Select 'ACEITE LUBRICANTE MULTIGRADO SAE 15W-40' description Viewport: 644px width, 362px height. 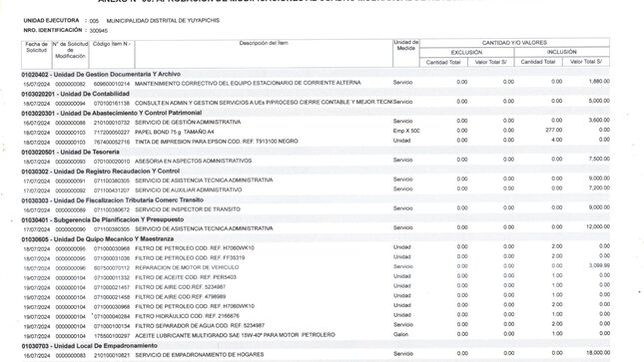[x=235, y=335]
